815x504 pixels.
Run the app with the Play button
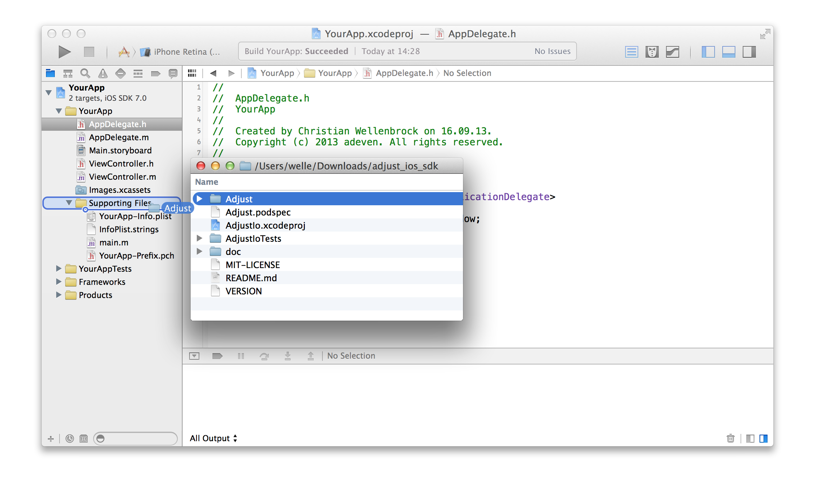click(x=65, y=52)
